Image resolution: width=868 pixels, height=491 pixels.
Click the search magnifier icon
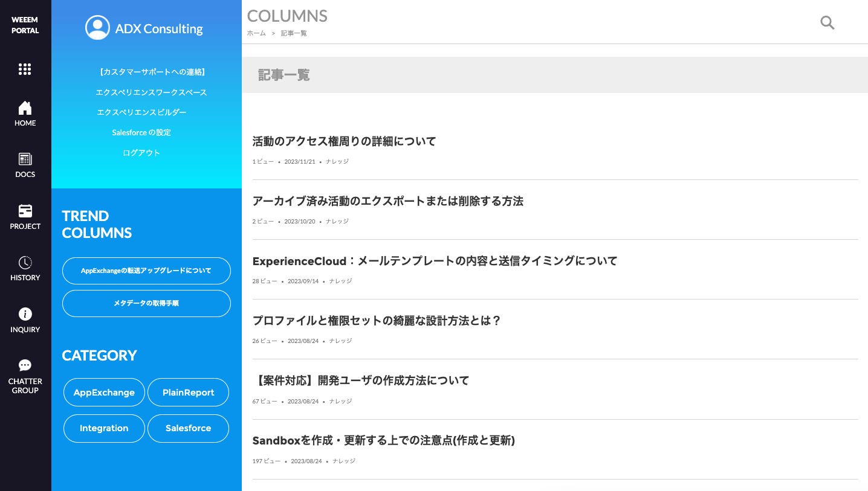[827, 22]
